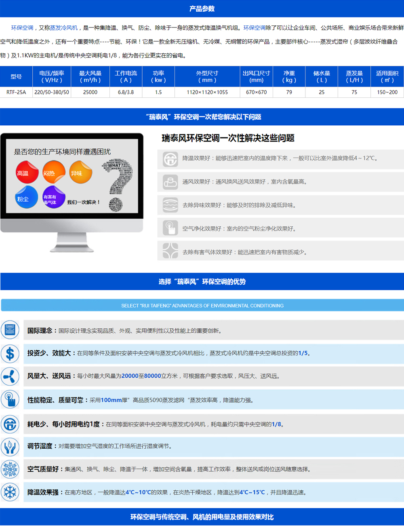Click the red 高温 bubble in the monitor image
The width and height of the screenshot is (404, 532).
26,173
